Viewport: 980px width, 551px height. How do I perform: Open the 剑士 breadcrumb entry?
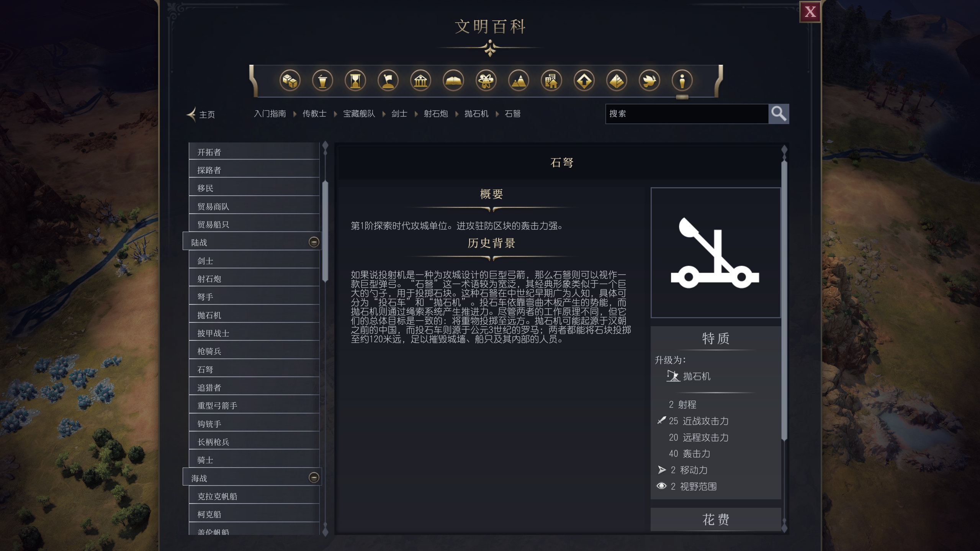point(399,114)
